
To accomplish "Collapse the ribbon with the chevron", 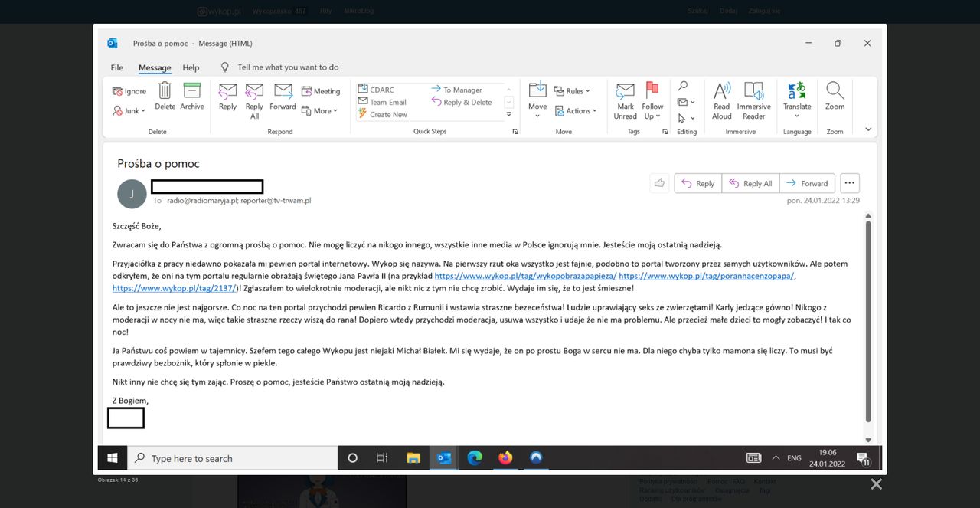I will pos(867,129).
